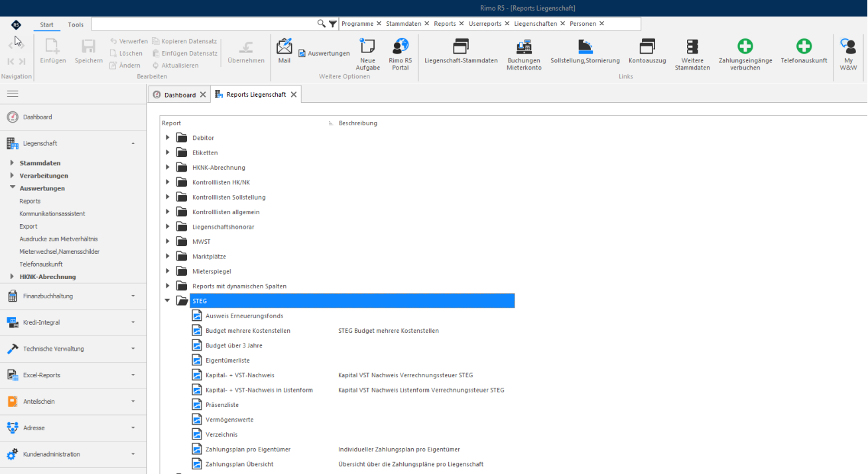Sort by the Beschreibung column header
The image size is (868, 474).
358,123
